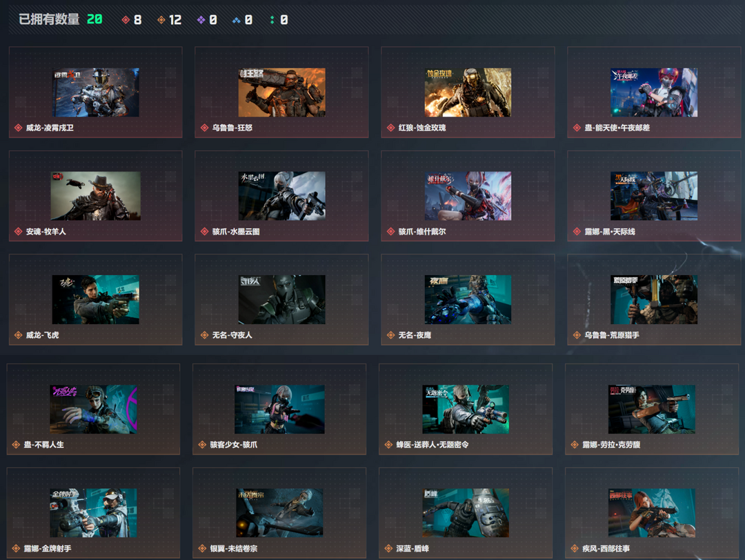View the 疾风-西部往事 skin image
745x560 pixels.
[652, 513]
